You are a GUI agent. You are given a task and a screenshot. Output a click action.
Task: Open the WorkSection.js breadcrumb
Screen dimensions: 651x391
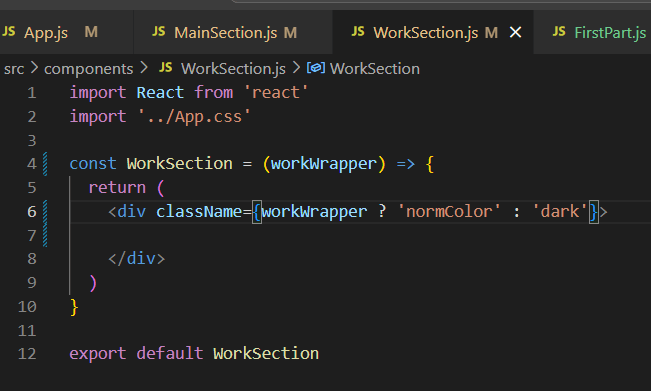point(233,69)
